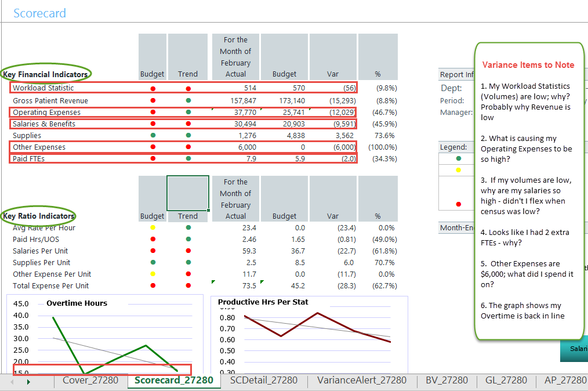588x391 pixels.
Task: Open the VarianceAlert_27280 sheet tab
Action: point(362,381)
